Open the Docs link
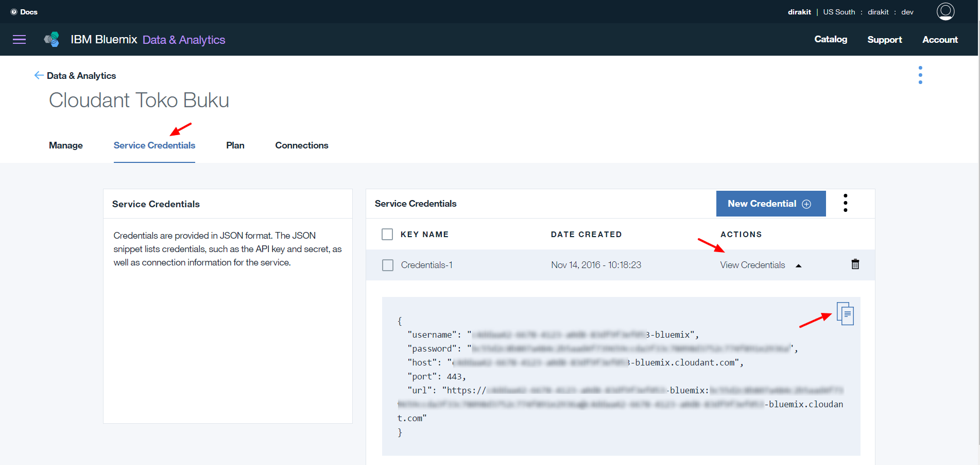 (x=24, y=12)
